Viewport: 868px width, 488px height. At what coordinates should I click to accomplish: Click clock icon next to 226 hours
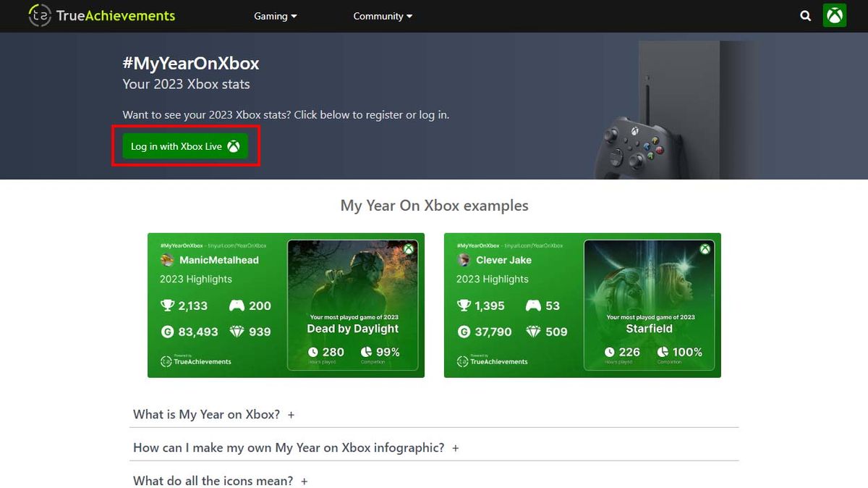tap(610, 353)
